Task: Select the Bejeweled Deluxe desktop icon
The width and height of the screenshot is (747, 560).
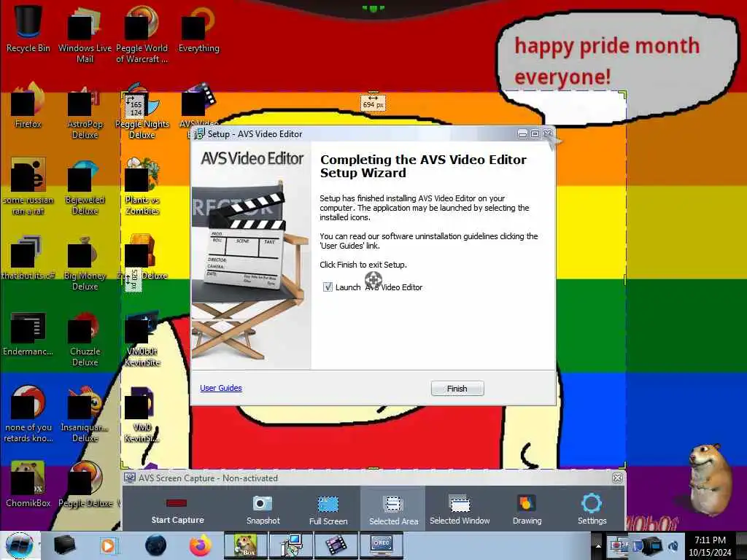Action: (x=85, y=187)
